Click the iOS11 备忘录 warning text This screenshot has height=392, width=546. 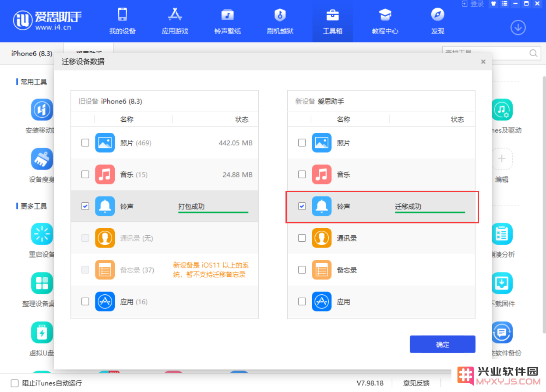[211, 270]
